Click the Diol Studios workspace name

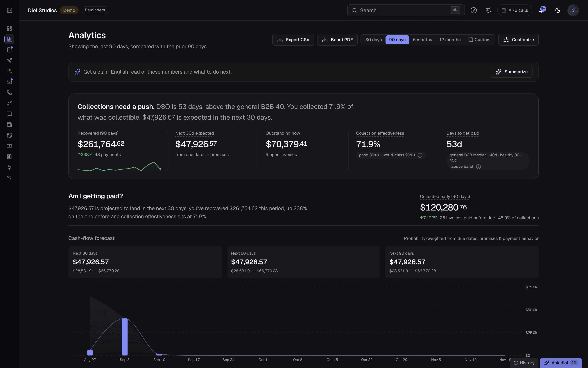tap(42, 10)
